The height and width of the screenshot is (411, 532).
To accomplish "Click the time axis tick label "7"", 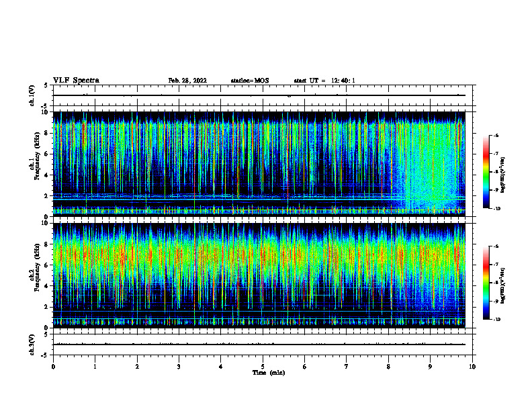I will click(347, 367).
